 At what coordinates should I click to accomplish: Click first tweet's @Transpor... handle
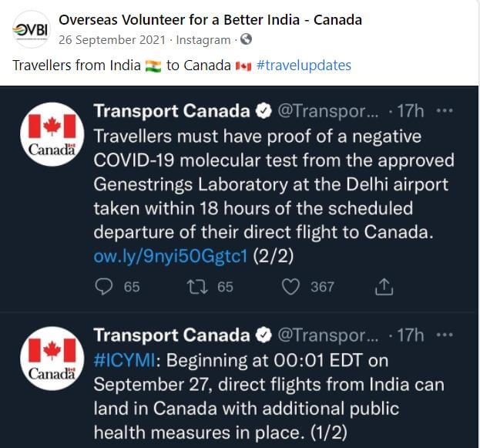click(x=328, y=111)
